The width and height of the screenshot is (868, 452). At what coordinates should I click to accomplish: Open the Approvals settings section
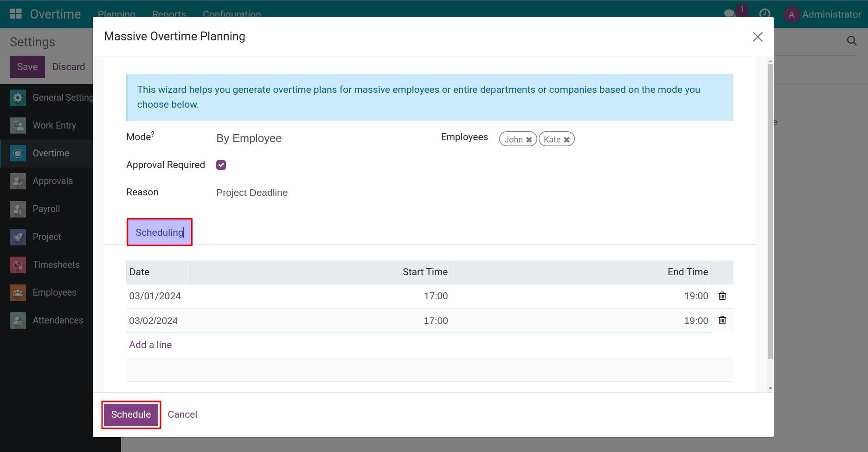pyautogui.click(x=52, y=181)
